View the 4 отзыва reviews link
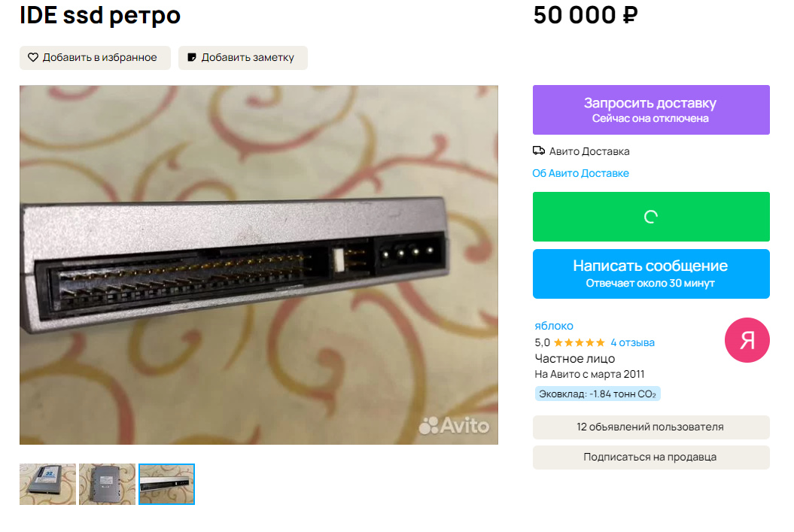 (632, 342)
